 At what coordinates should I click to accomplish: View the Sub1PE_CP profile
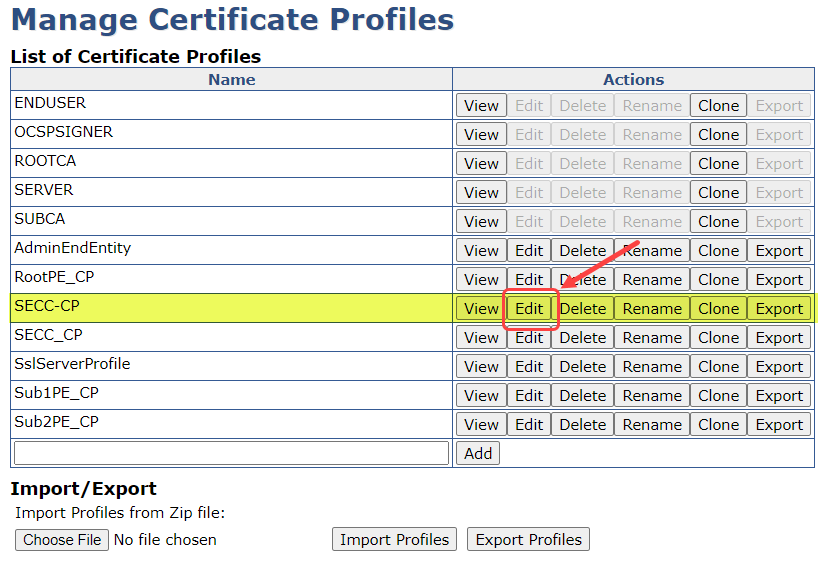(x=481, y=396)
